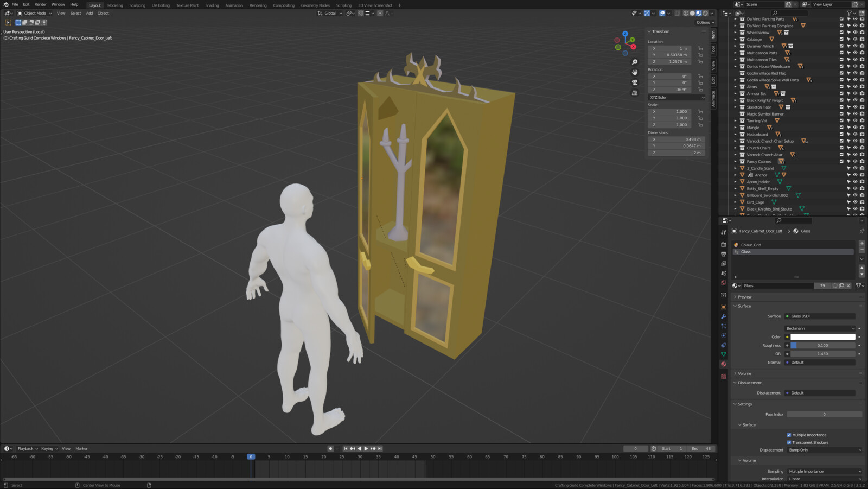Open the Output properties tab icon

pos(723,254)
